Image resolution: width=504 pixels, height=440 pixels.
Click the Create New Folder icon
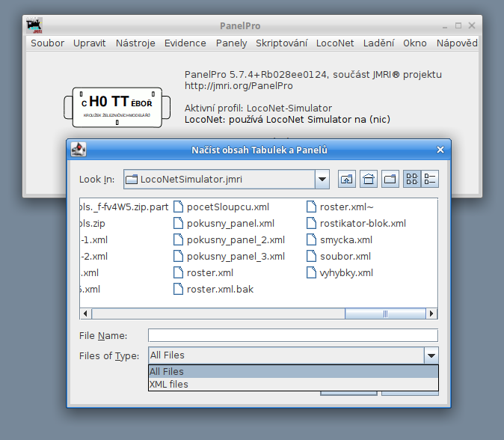[390, 180]
